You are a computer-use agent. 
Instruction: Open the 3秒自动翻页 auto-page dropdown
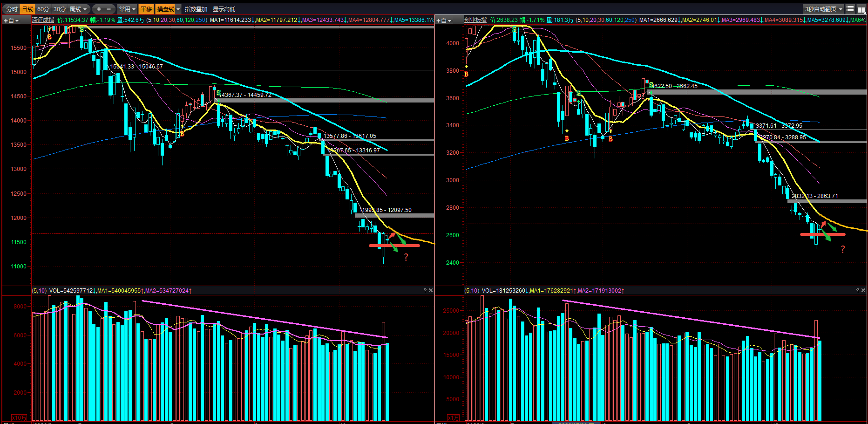(824, 9)
